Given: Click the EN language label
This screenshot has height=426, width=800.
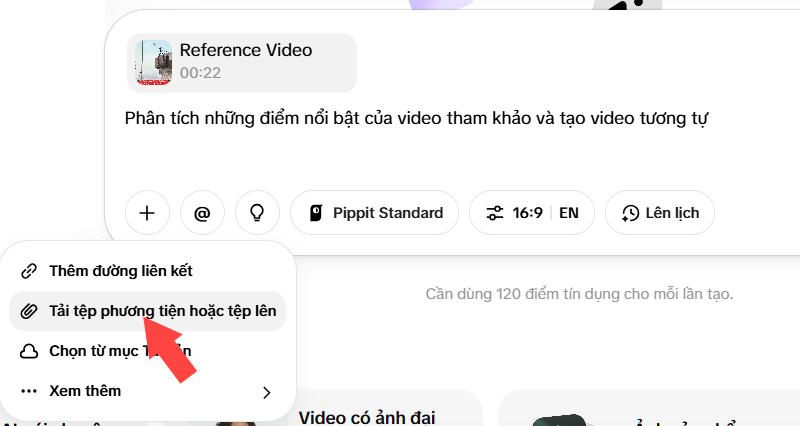Looking at the screenshot, I should click(x=568, y=213).
